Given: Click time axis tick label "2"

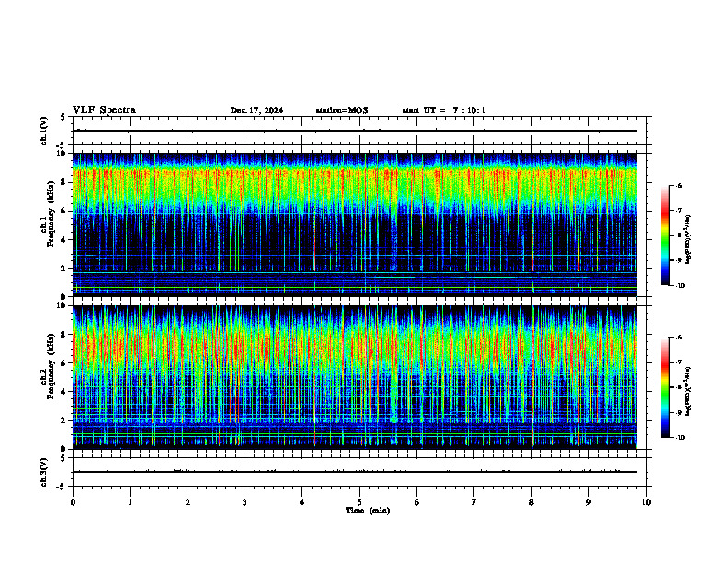Looking at the screenshot, I should point(188,502).
